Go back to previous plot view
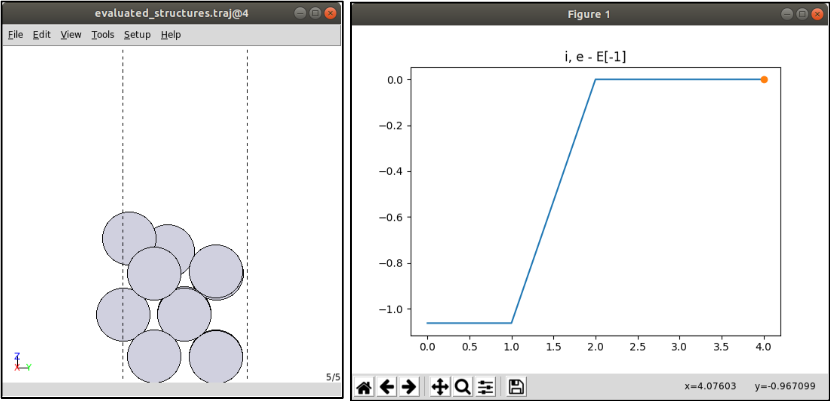Image resolution: width=830 pixels, height=401 pixels. pyautogui.click(x=386, y=387)
